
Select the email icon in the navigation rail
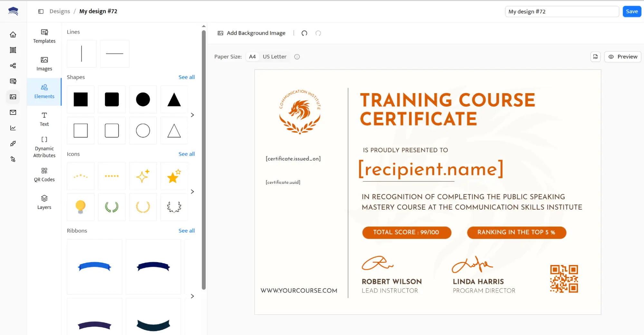click(13, 112)
